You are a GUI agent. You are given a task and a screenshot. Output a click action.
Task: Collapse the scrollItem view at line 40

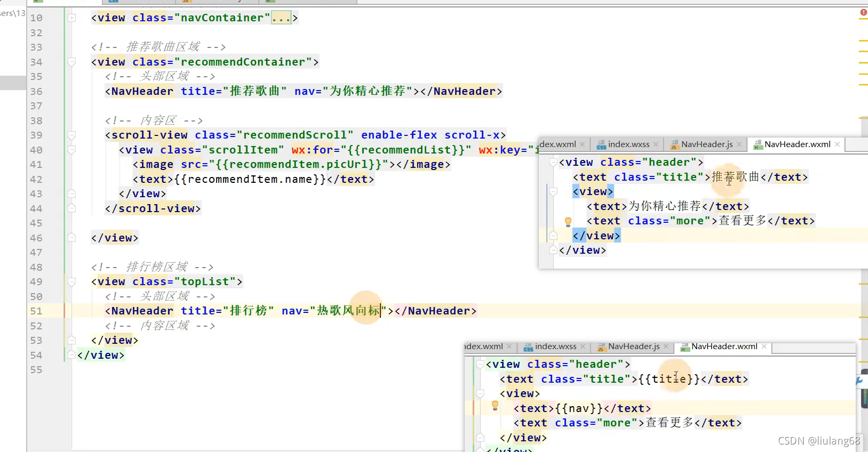click(x=71, y=150)
